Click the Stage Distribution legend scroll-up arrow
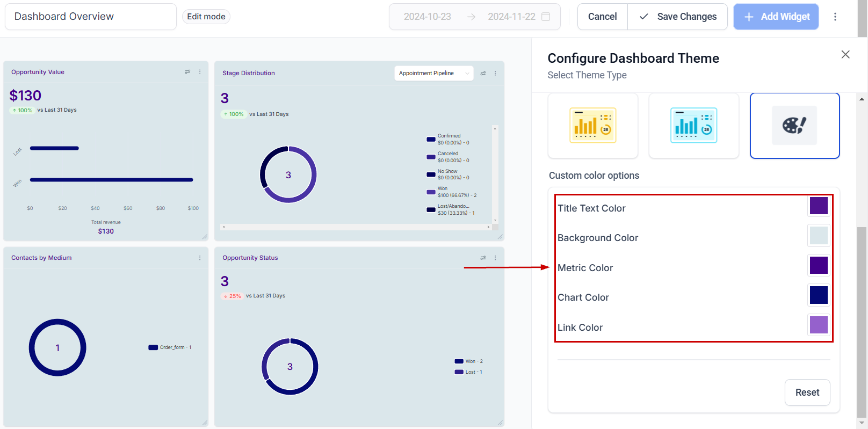 (495, 128)
